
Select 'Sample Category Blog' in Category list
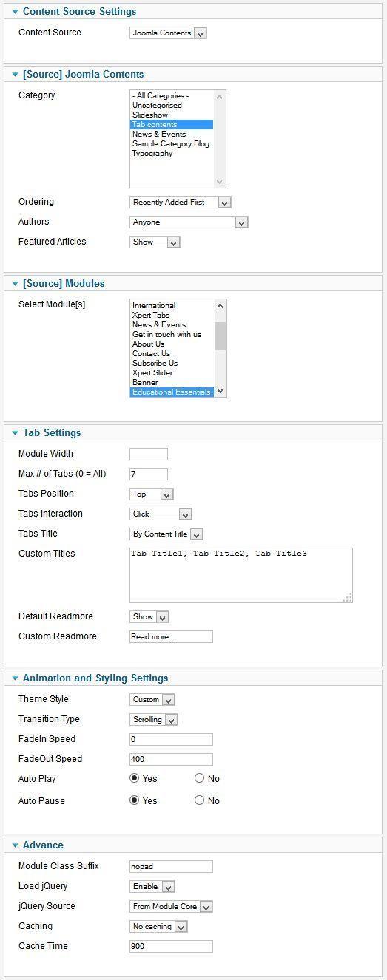(x=172, y=144)
